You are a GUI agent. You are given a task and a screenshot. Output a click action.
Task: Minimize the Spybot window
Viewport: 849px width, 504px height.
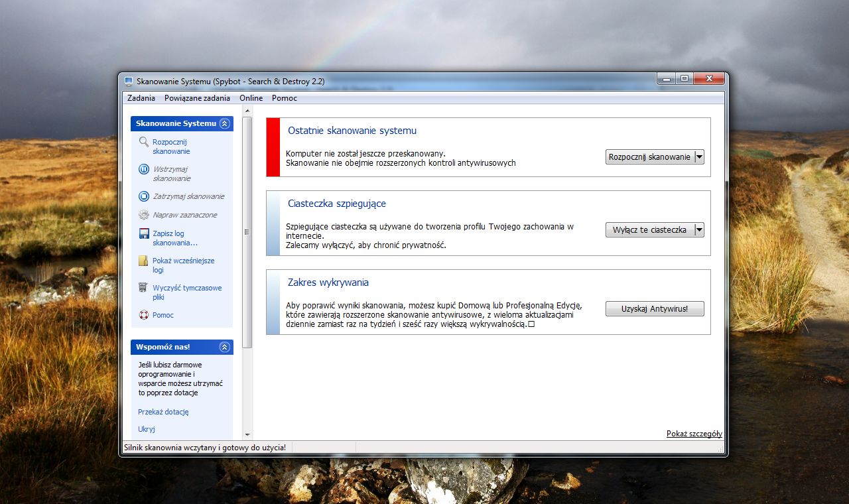pyautogui.click(x=667, y=78)
